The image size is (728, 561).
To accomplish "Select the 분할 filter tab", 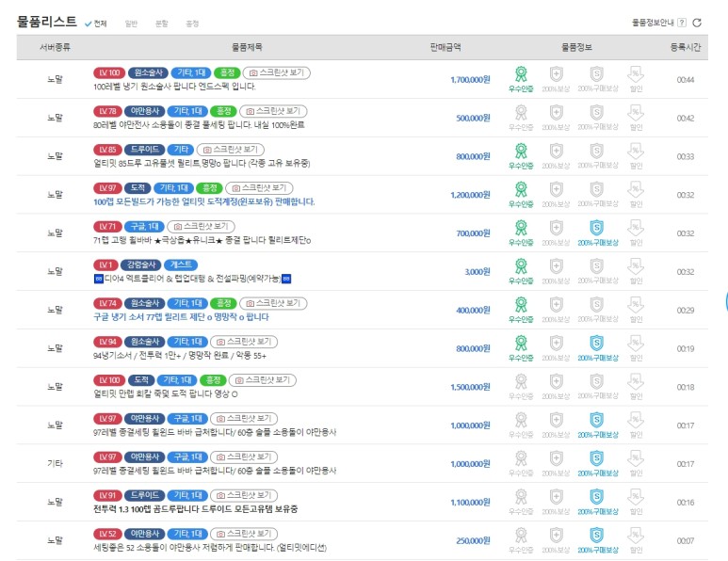I will [162, 24].
